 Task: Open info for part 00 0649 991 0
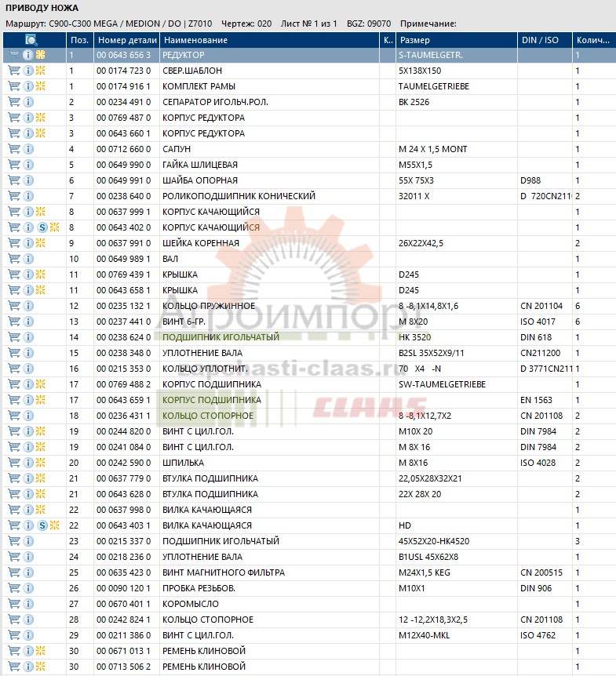[x=28, y=180]
